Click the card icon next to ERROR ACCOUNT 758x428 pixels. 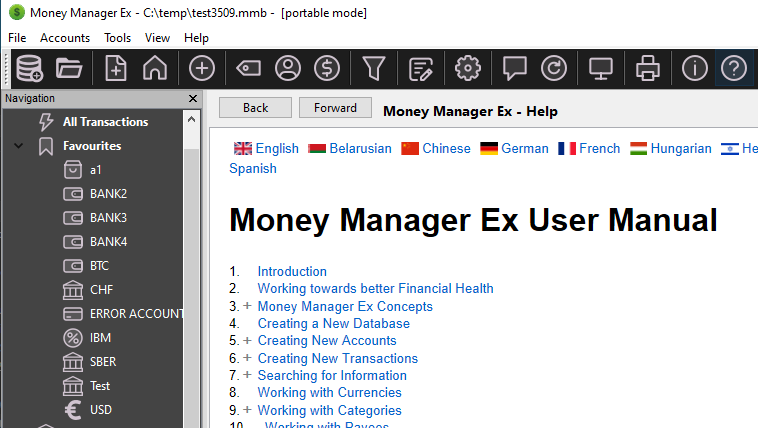click(73, 314)
